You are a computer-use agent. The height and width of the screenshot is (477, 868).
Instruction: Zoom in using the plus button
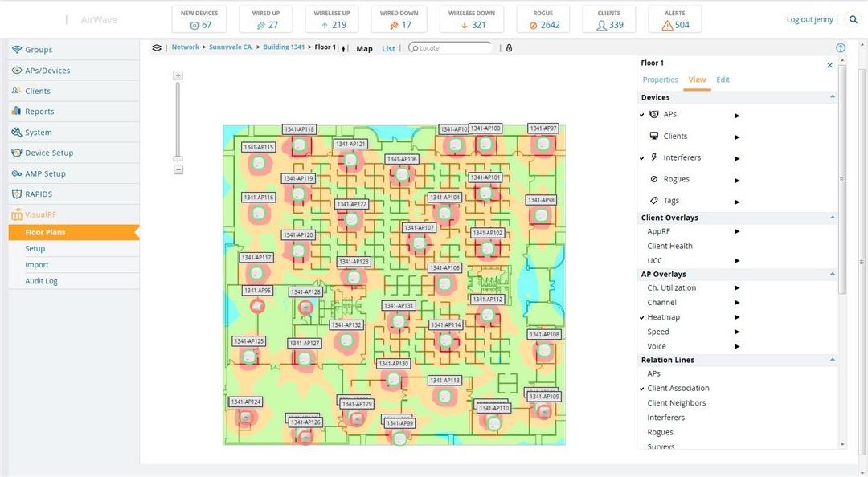point(178,75)
